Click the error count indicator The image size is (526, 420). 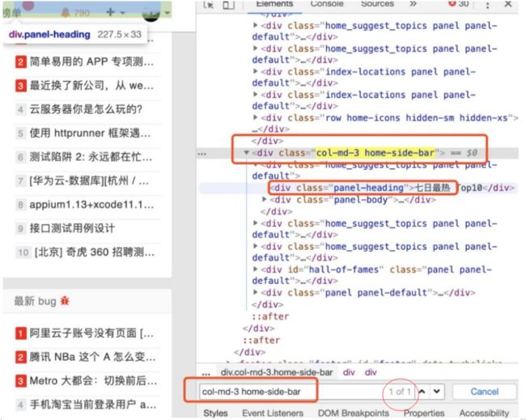click(458, 4)
